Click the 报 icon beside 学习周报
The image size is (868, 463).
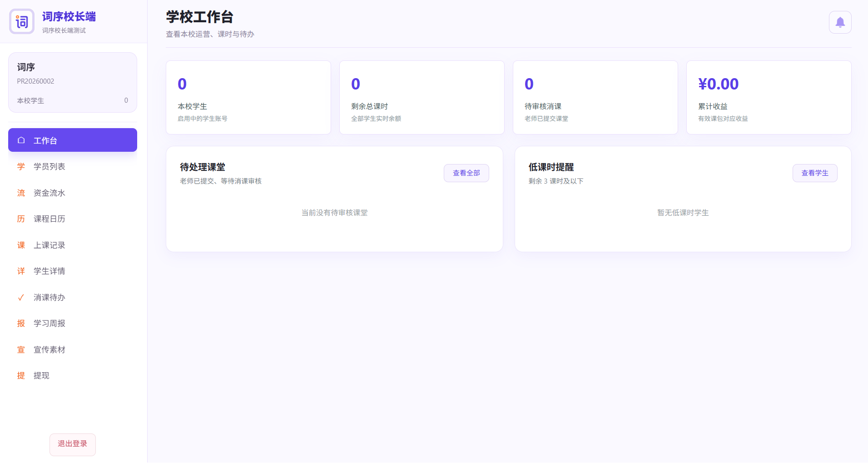tap(21, 324)
